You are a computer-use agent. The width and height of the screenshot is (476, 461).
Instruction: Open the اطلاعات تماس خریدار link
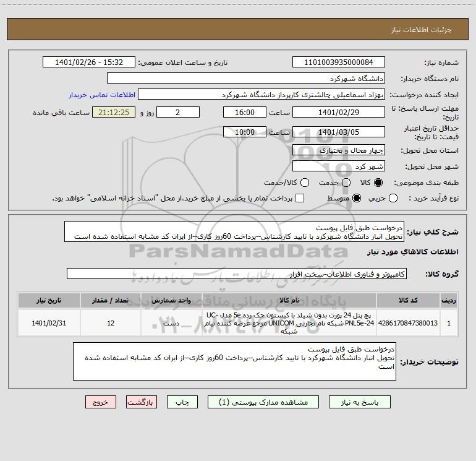click(x=102, y=95)
